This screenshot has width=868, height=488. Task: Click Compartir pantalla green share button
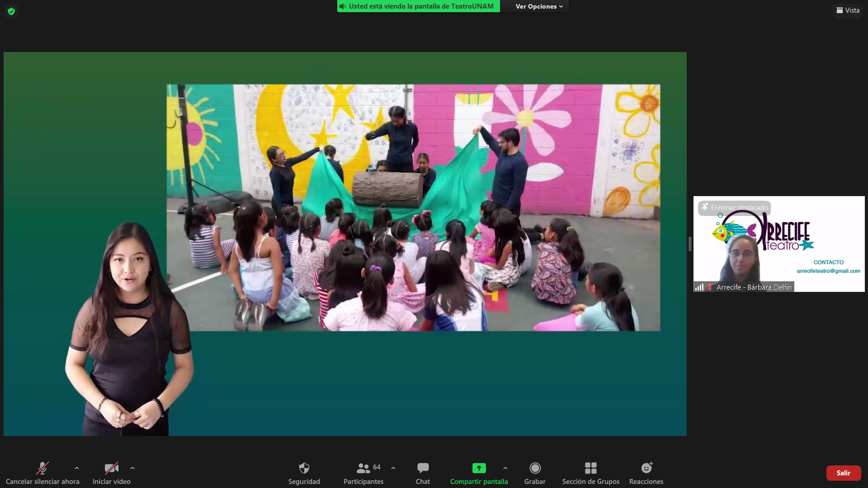tap(479, 473)
